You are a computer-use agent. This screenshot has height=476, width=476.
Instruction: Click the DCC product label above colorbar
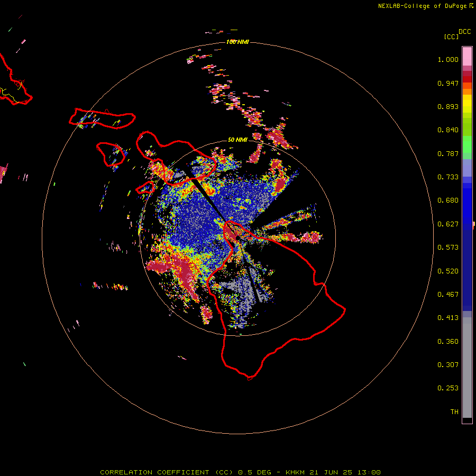pyautogui.click(x=464, y=32)
